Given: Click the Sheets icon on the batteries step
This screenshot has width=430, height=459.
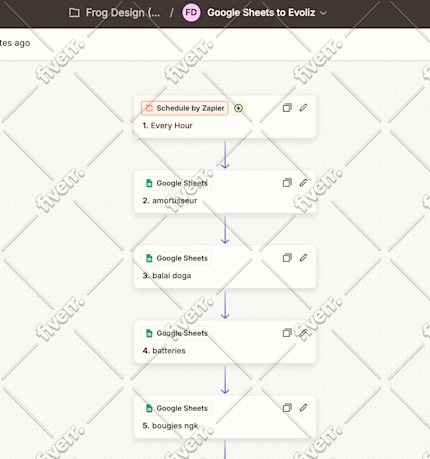Looking at the screenshot, I should [149, 333].
